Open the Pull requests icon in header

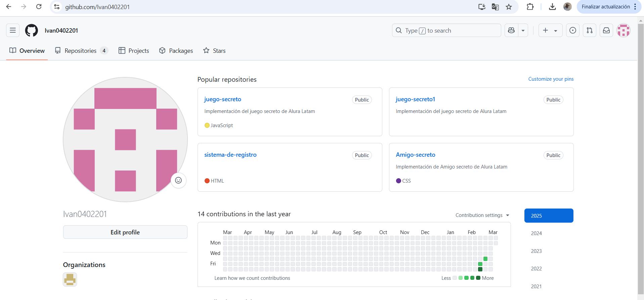[x=590, y=30]
